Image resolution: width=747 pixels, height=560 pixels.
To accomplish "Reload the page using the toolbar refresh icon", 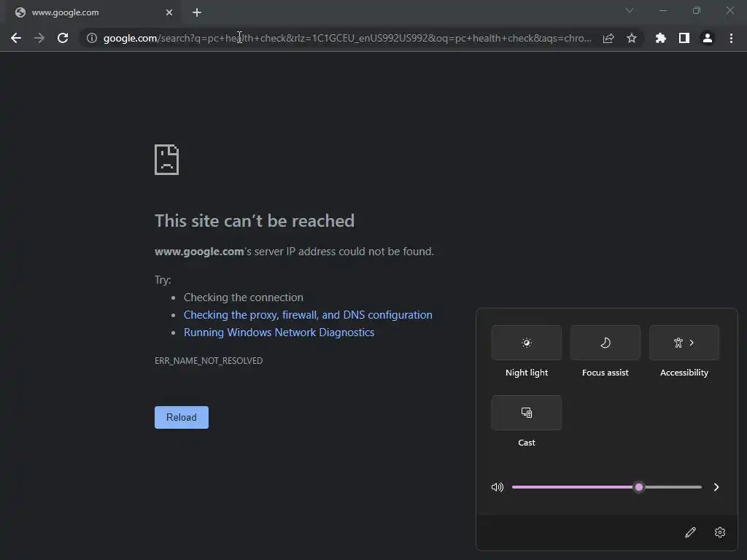I will pyautogui.click(x=63, y=38).
